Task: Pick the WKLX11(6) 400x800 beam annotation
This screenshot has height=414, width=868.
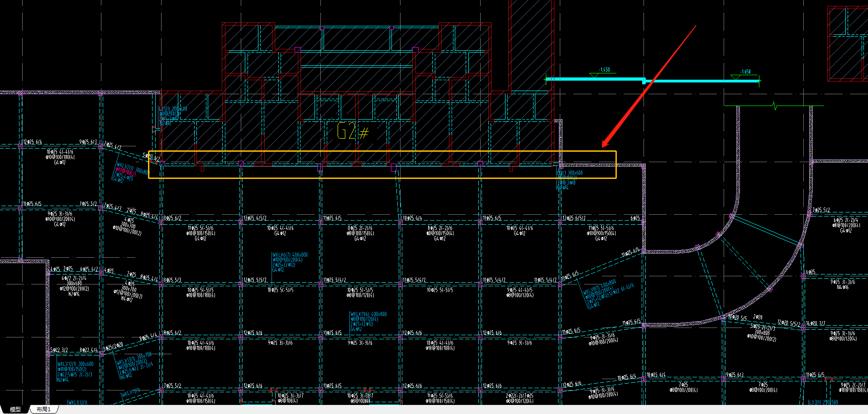Action: pyautogui.click(x=368, y=314)
